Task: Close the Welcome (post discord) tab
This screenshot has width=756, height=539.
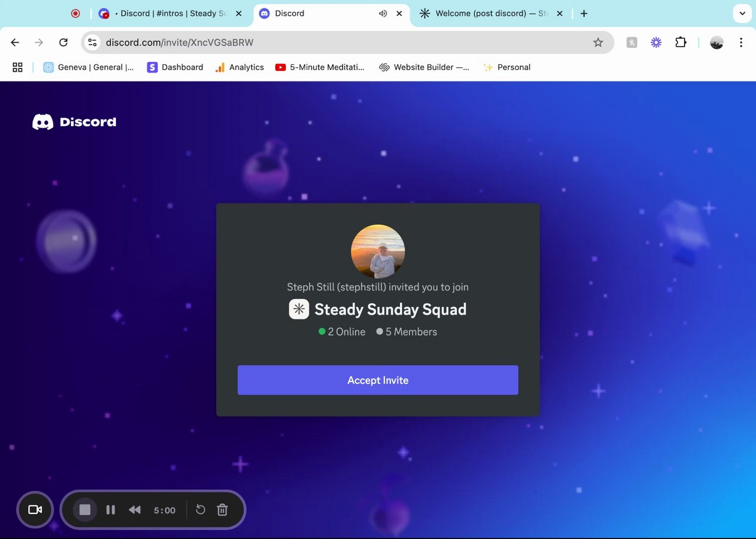Action: pyautogui.click(x=560, y=13)
